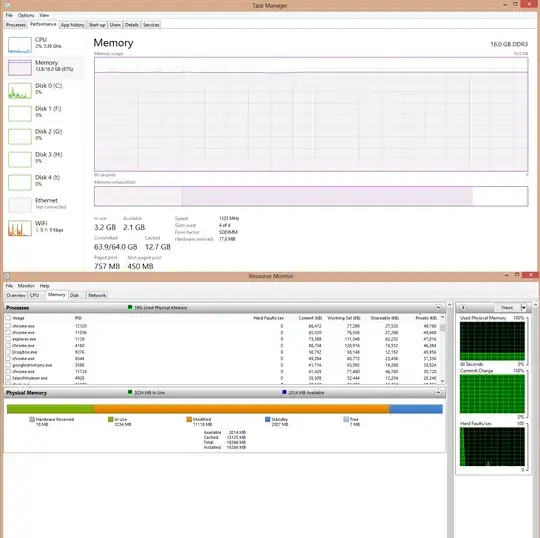Image resolution: width=540 pixels, height=538 pixels.
Task: Switch to the Details tab
Action: coord(132,25)
